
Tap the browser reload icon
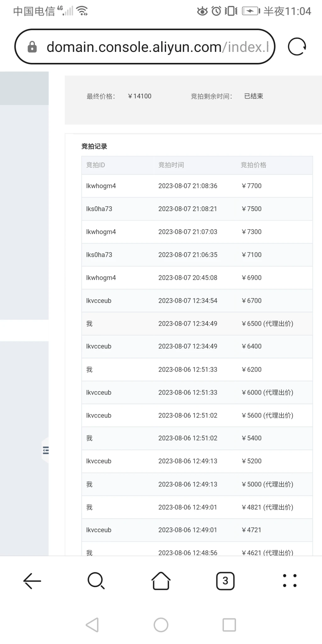(297, 47)
